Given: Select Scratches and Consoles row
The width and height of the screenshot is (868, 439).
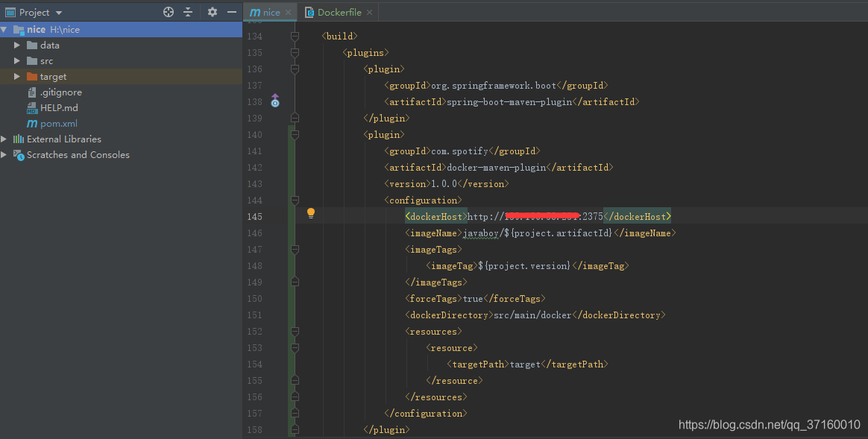Looking at the screenshot, I should coord(121,154).
